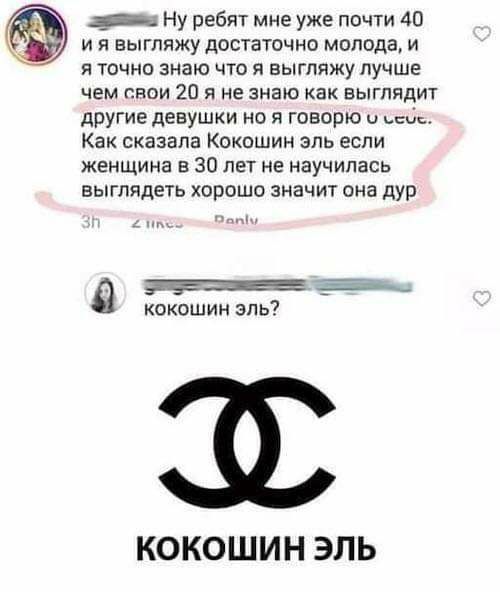Screen dimensions: 500x592
Task: Click the '3h' timestamp
Action: click(x=91, y=223)
